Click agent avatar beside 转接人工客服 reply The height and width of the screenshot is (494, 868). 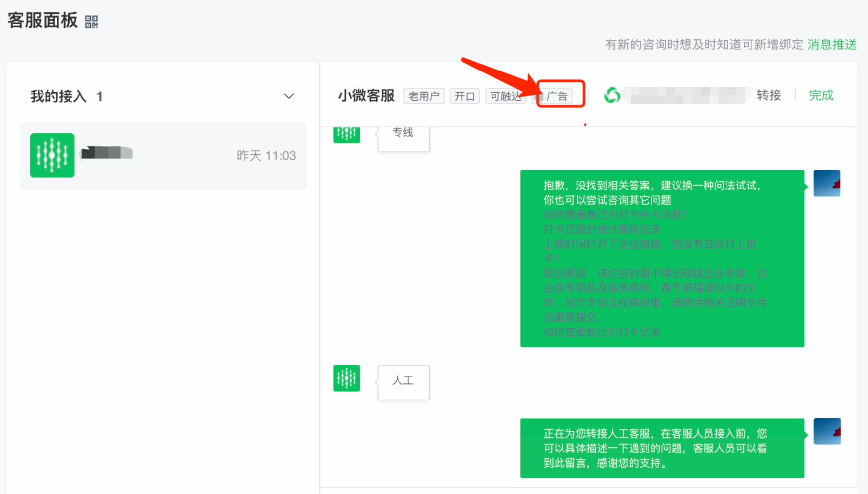(x=826, y=431)
